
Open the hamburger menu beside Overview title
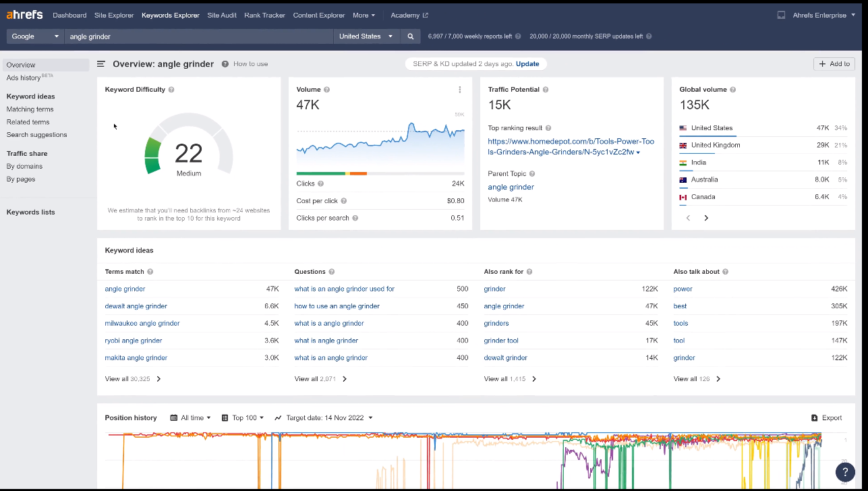pyautogui.click(x=101, y=64)
